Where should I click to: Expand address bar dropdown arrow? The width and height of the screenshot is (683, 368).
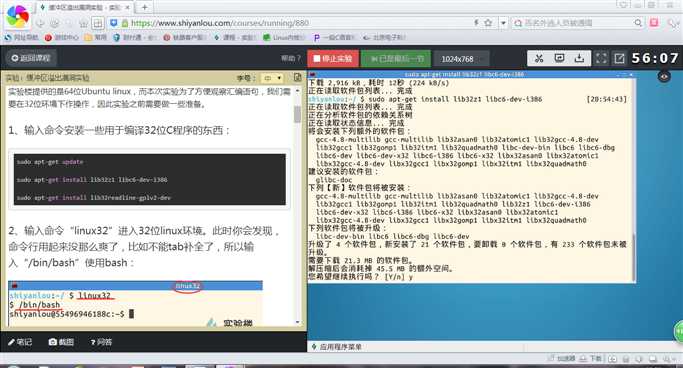click(504, 23)
